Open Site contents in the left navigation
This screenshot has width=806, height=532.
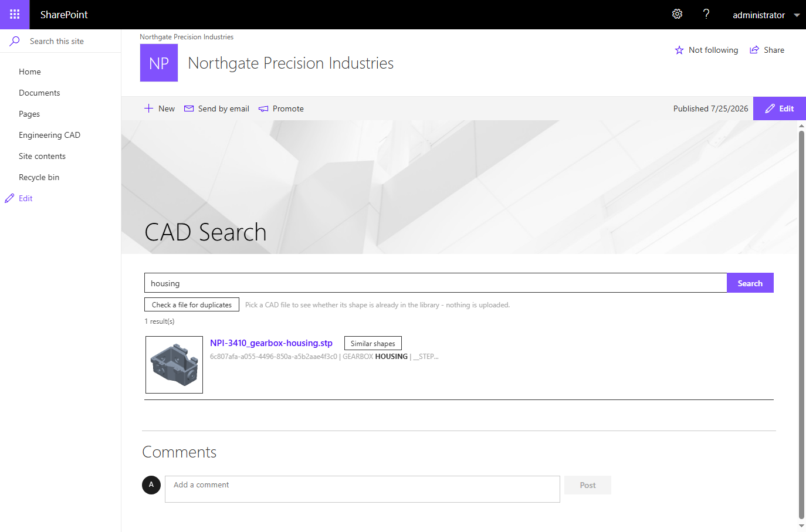[42, 156]
